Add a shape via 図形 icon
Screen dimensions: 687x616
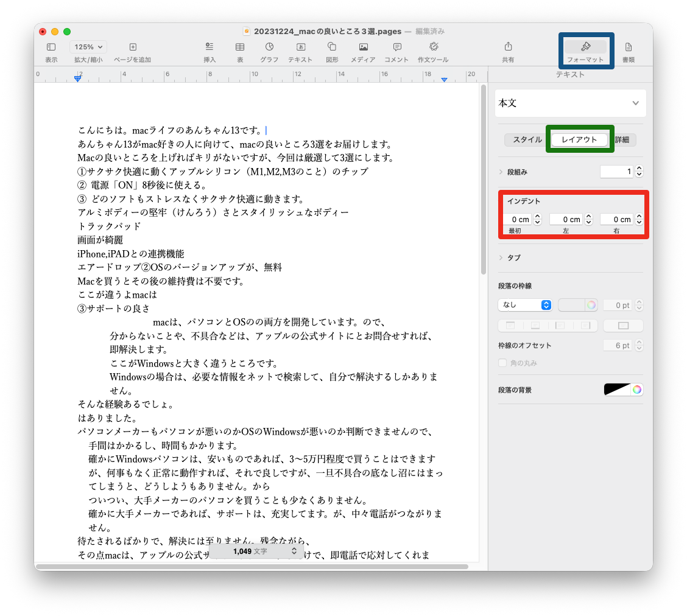[x=332, y=47]
